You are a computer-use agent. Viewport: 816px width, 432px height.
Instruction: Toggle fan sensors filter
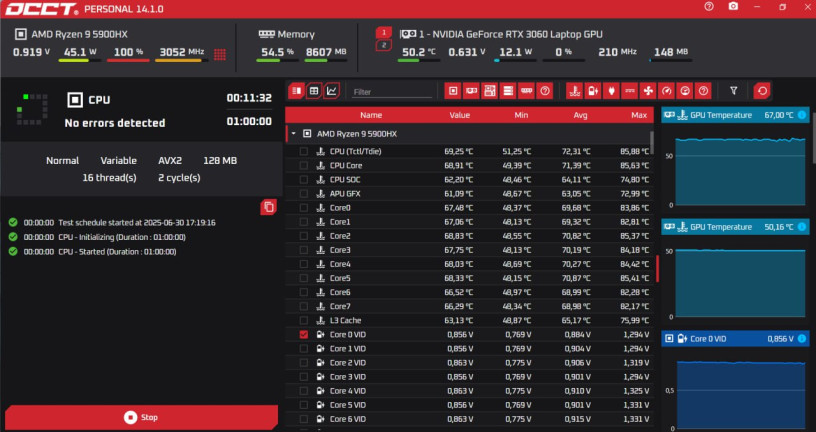pos(648,91)
